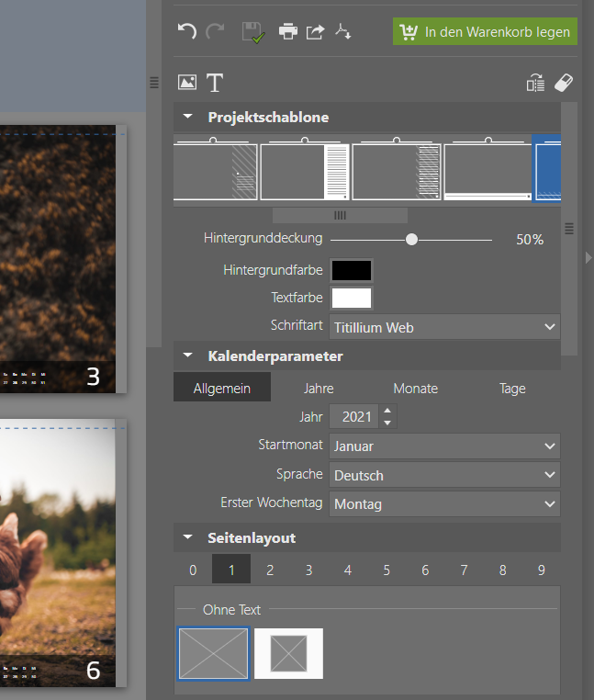Collapse the Projektschablone section

[x=188, y=118]
